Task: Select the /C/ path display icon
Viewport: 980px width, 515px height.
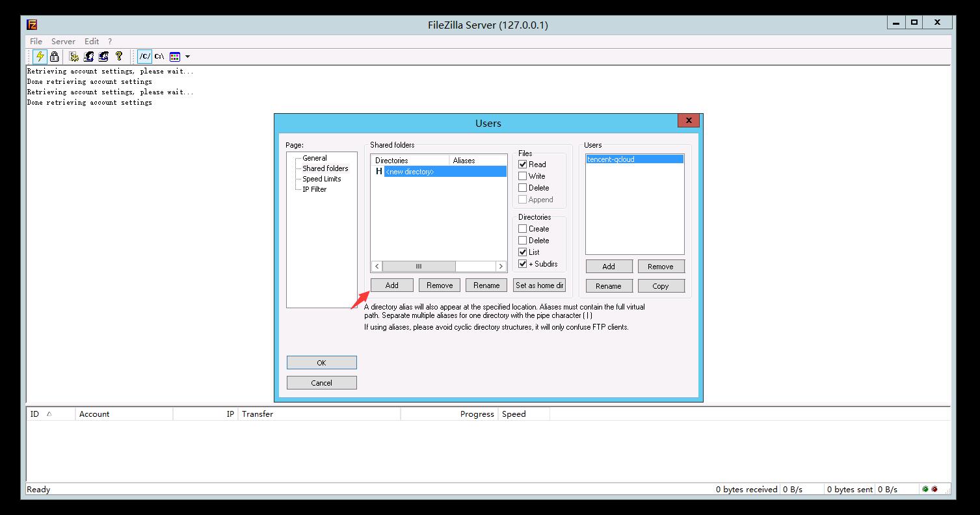Action: 144,57
